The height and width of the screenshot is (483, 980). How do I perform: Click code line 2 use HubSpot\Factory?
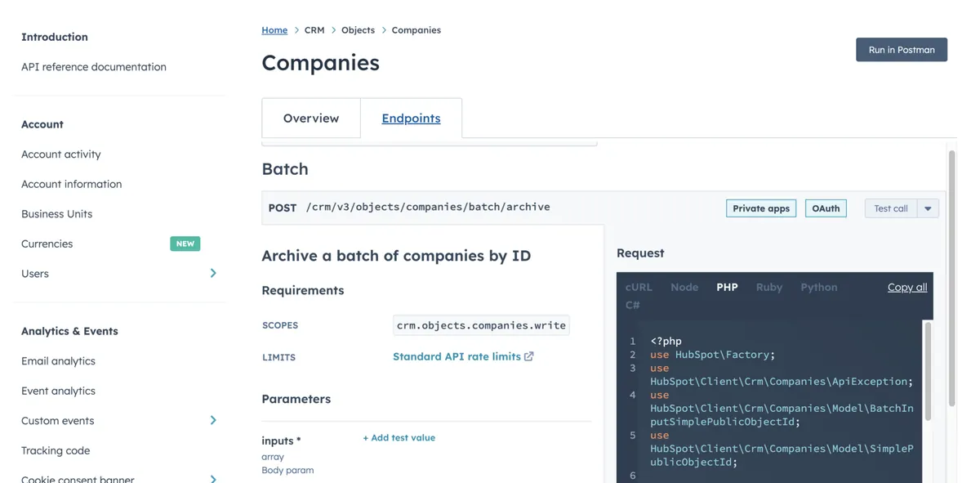[713, 355]
